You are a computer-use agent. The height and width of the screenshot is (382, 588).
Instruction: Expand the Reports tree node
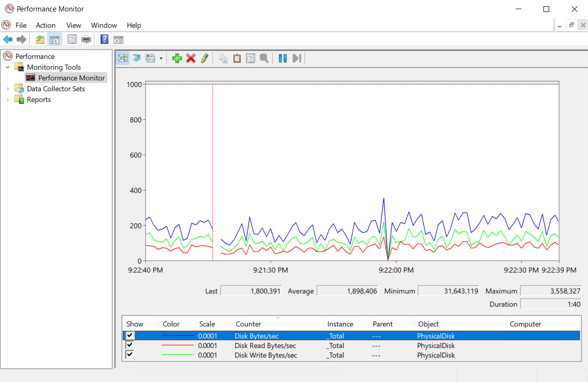(x=8, y=100)
